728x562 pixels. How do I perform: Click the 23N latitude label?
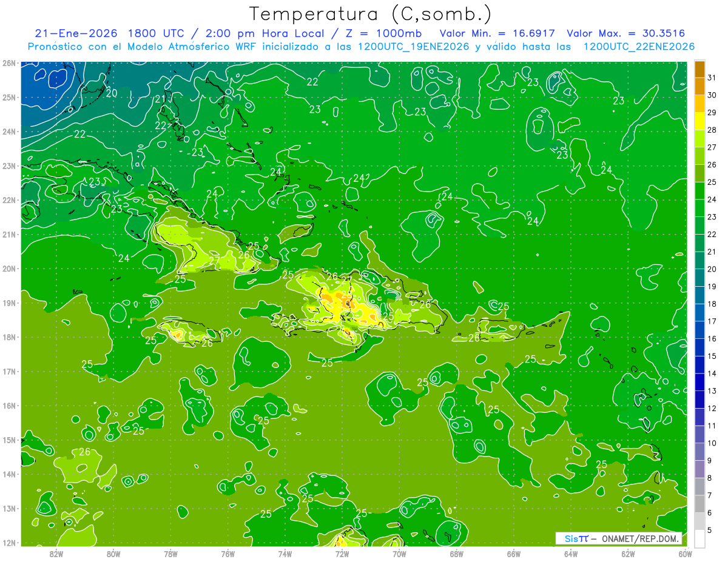pos(8,166)
